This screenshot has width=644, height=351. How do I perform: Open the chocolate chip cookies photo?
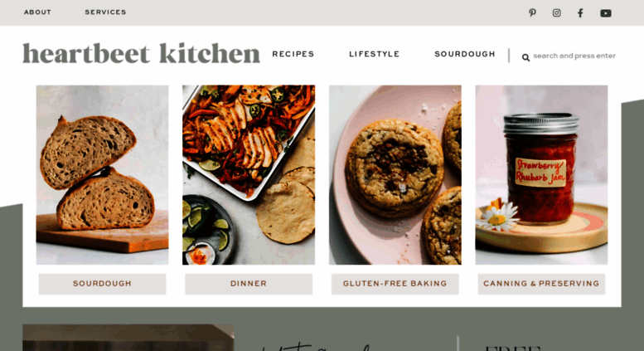click(x=395, y=175)
